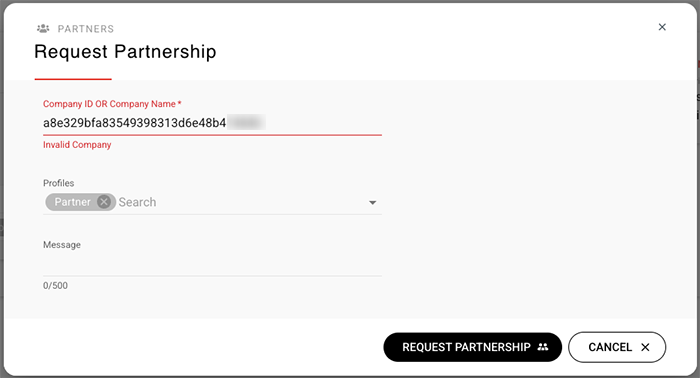Viewport: 700px width, 378px height.
Task: Submit with the Request Partnership button
Action: click(x=472, y=347)
